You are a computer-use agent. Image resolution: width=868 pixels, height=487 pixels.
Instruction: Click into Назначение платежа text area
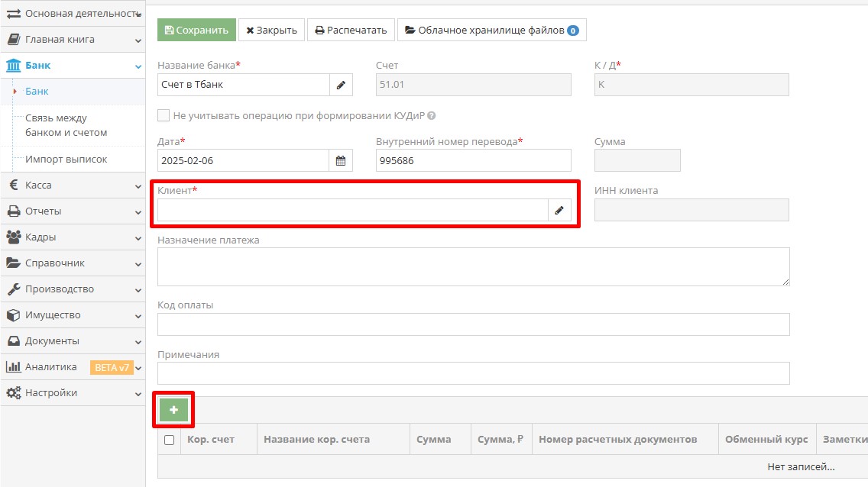point(473,267)
